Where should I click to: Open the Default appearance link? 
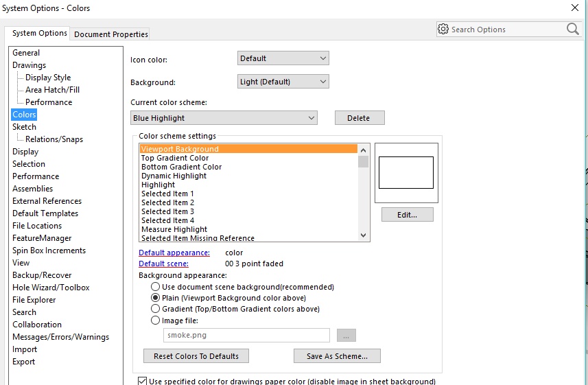pos(174,253)
